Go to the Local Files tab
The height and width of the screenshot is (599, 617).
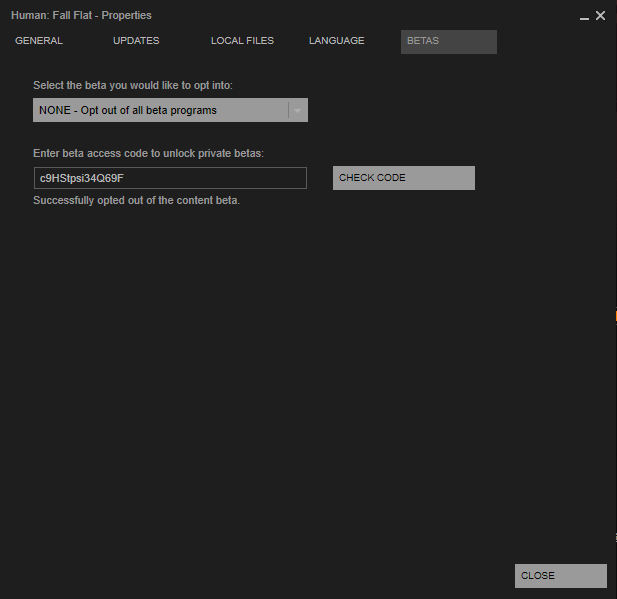(x=242, y=41)
